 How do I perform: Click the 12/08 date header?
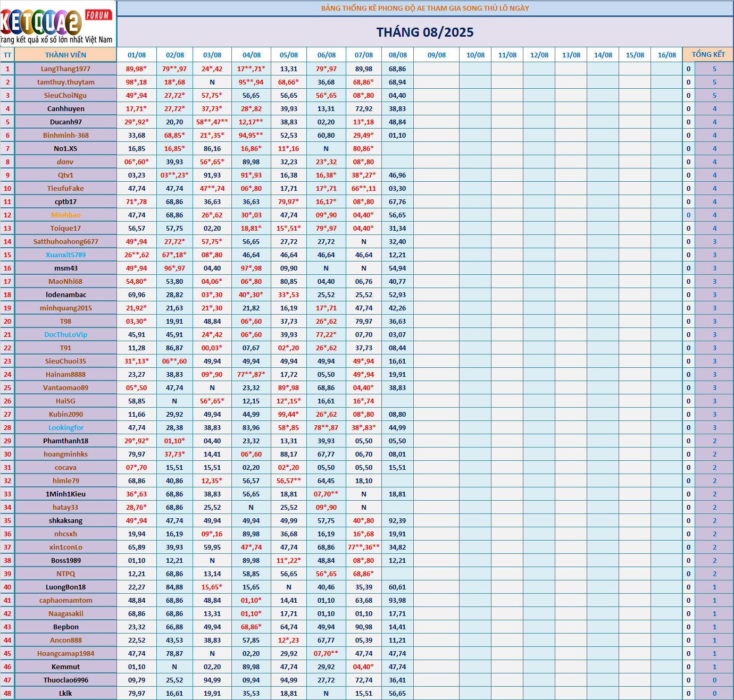pos(539,55)
